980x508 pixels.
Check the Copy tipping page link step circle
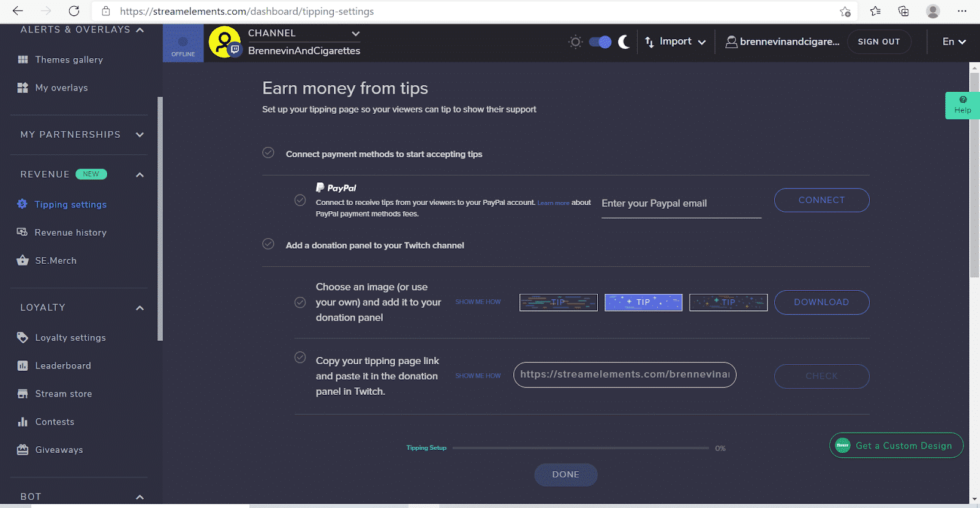click(300, 357)
